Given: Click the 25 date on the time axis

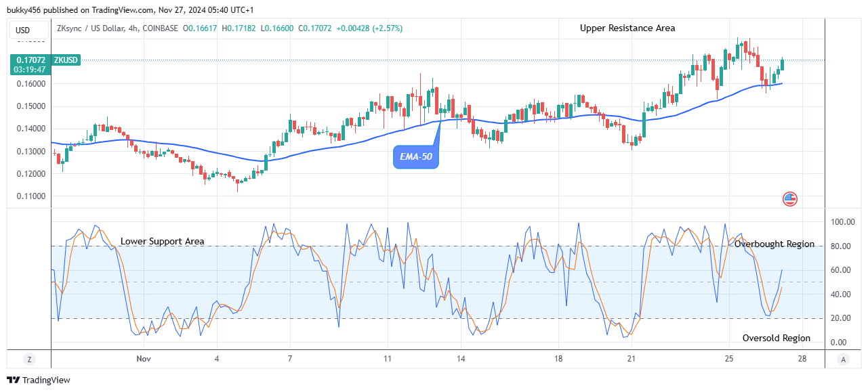Looking at the screenshot, I should [x=728, y=358].
